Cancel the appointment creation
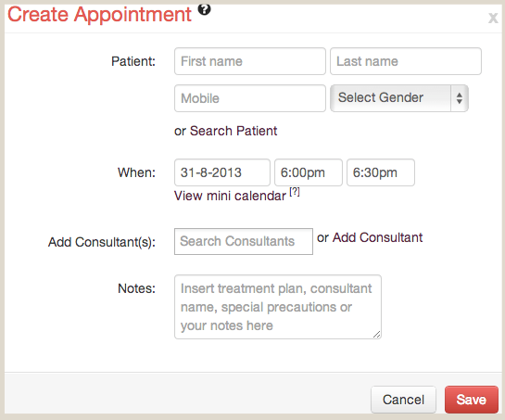The width and height of the screenshot is (505, 420). tap(403, 400)
